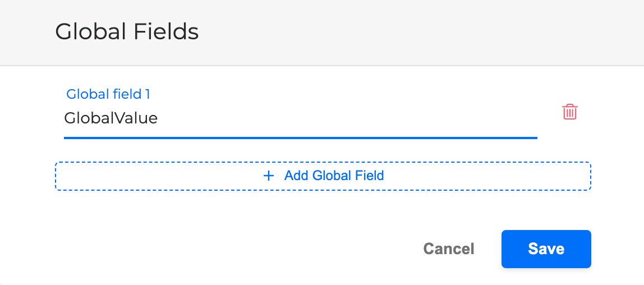Cancel the Global Fields dialog
Image resolution: width=644 pixels, height=285 pixels.
(x=449, y=249)
